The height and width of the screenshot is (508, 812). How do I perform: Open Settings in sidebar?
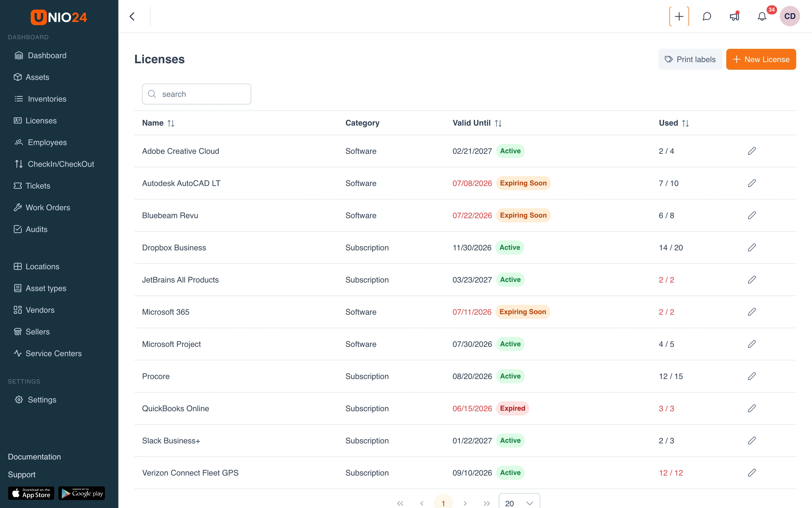coord(36,400)
